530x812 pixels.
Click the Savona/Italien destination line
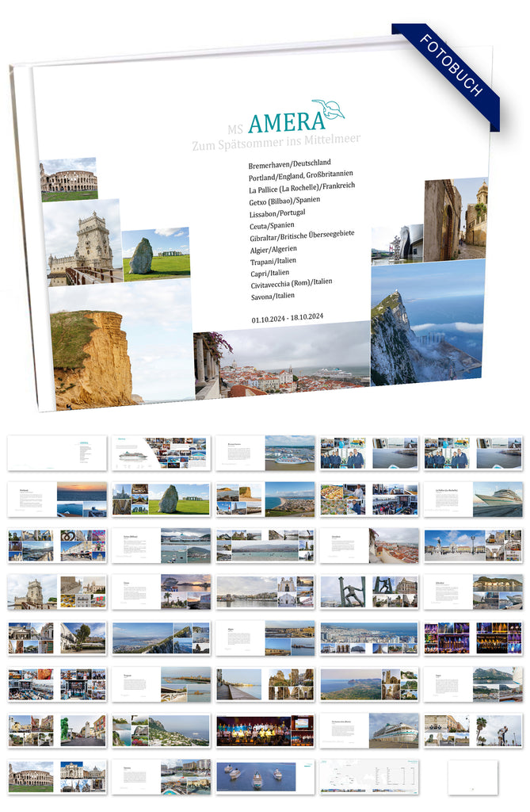pos(272,296)
